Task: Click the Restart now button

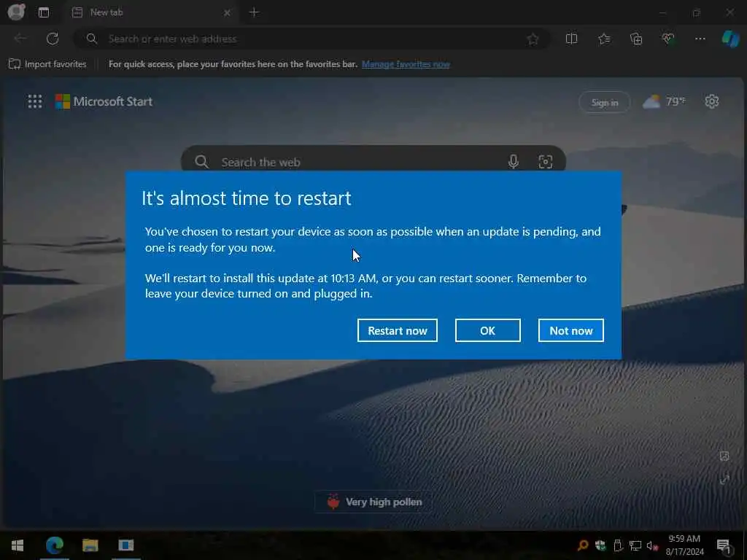Action: (x=398, y=330)
